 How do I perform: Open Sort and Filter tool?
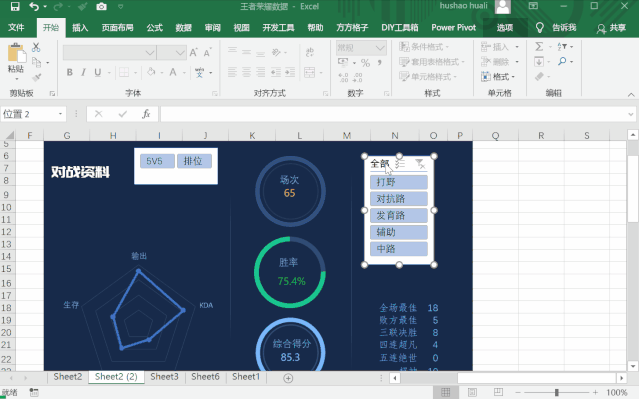[562, 46]
